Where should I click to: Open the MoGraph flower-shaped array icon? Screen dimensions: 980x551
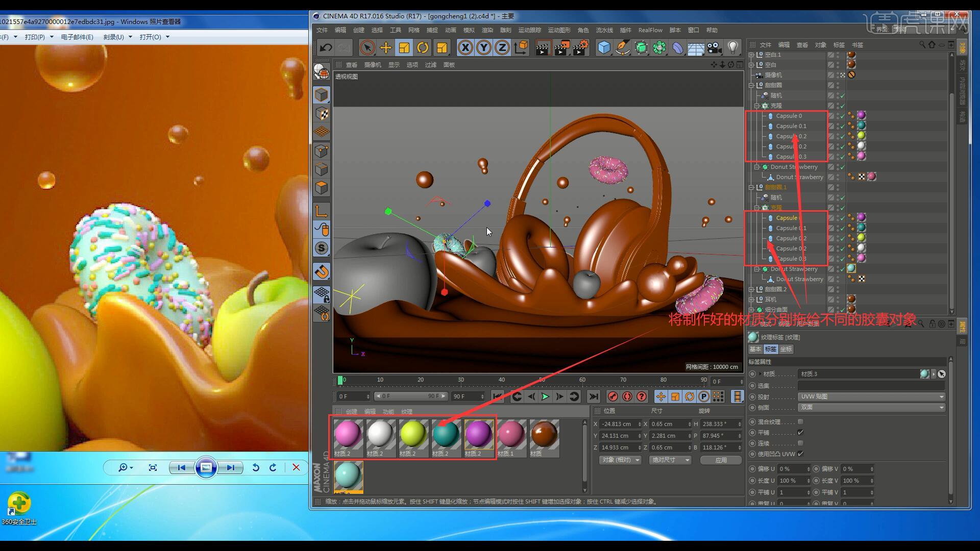click(x=659, y=48)
